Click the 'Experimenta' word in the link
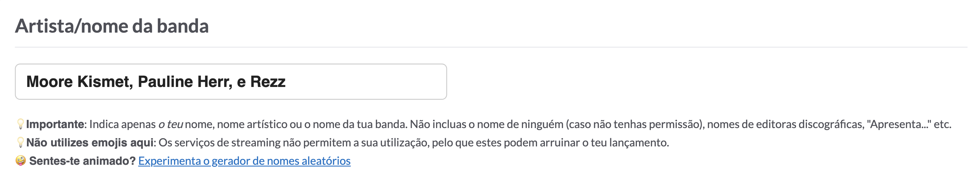 (x=169, y=161)
